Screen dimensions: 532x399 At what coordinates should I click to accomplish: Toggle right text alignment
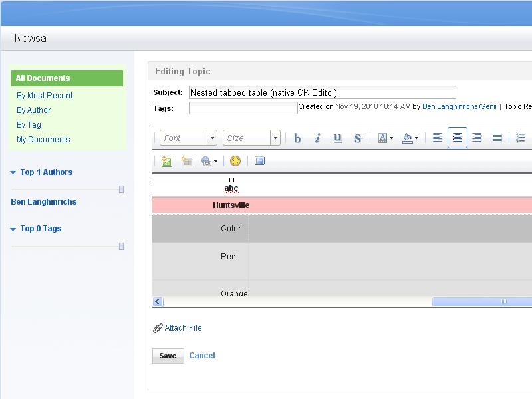477,138
